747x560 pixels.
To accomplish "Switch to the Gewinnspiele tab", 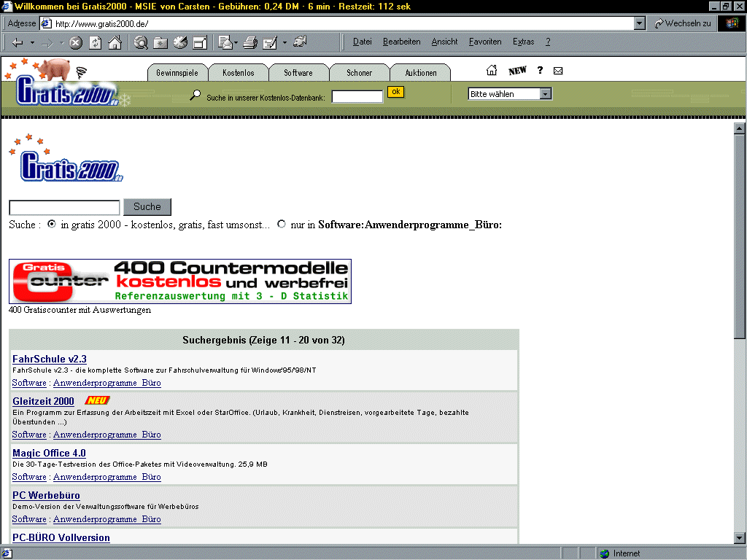I will [x=177, y=72].
